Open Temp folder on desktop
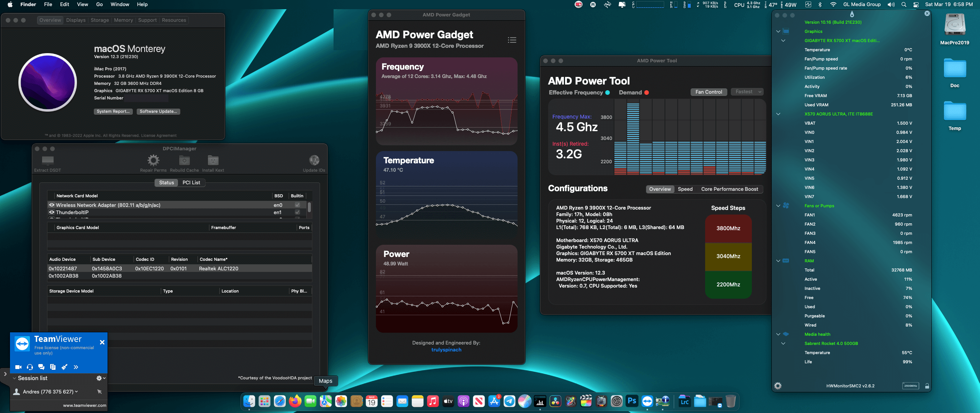 tap(955, 115)
